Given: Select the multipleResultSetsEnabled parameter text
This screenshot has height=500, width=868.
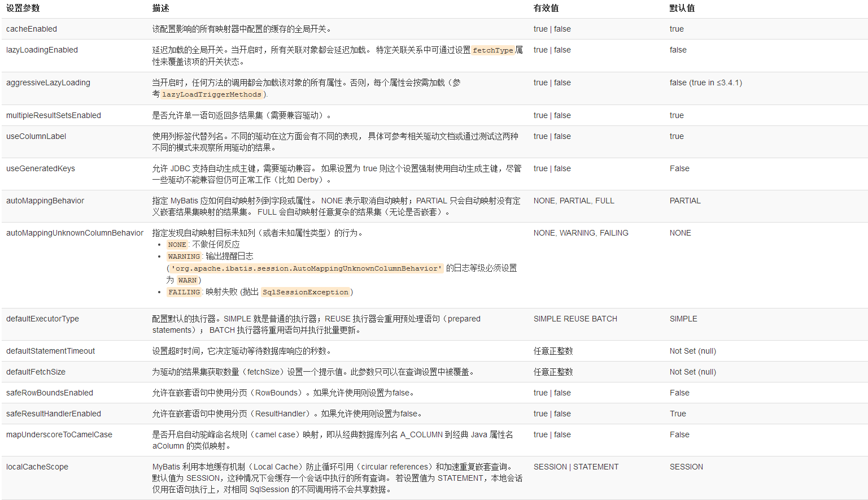Looking at the screenshot, I should coord(54,115).
